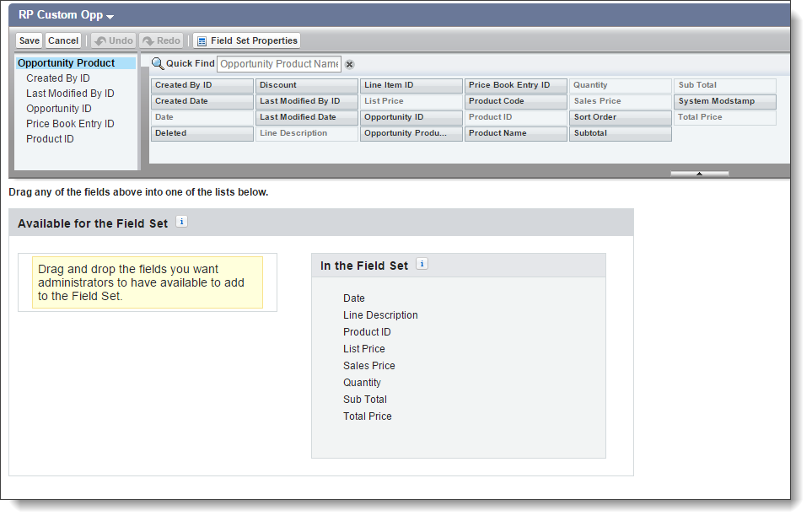812x521 pixels.
Task: Open Field Set Properties
Action: 247,40
